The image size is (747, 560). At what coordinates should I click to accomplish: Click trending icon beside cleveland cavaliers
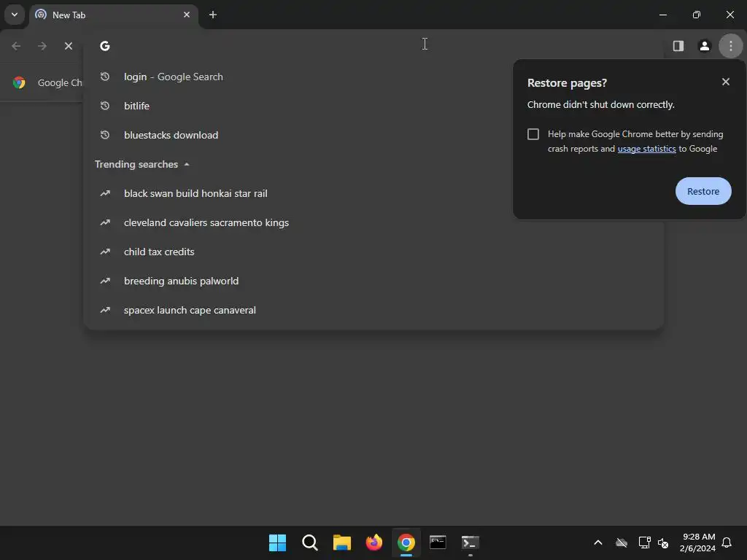click(105, 222)
